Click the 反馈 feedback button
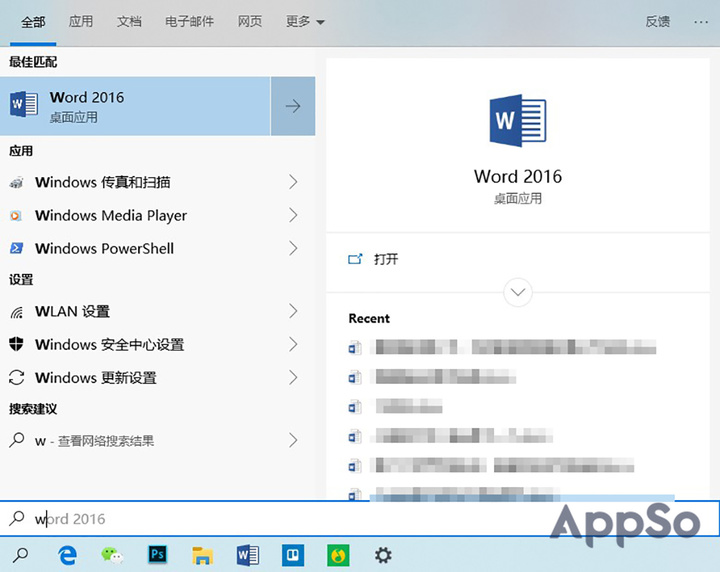Viewport: 720px width, 572px height. click(658, 21)
